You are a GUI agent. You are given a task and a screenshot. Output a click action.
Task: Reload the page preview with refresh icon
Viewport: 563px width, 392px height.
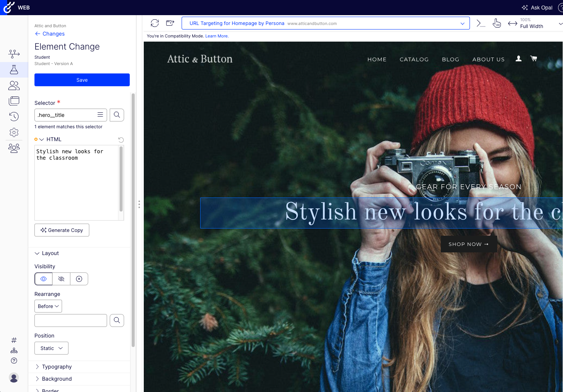pos(154,23)
